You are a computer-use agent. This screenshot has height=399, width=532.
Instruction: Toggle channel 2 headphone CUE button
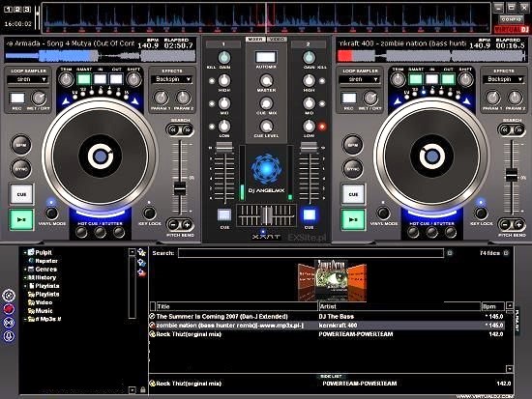point(309,214)
